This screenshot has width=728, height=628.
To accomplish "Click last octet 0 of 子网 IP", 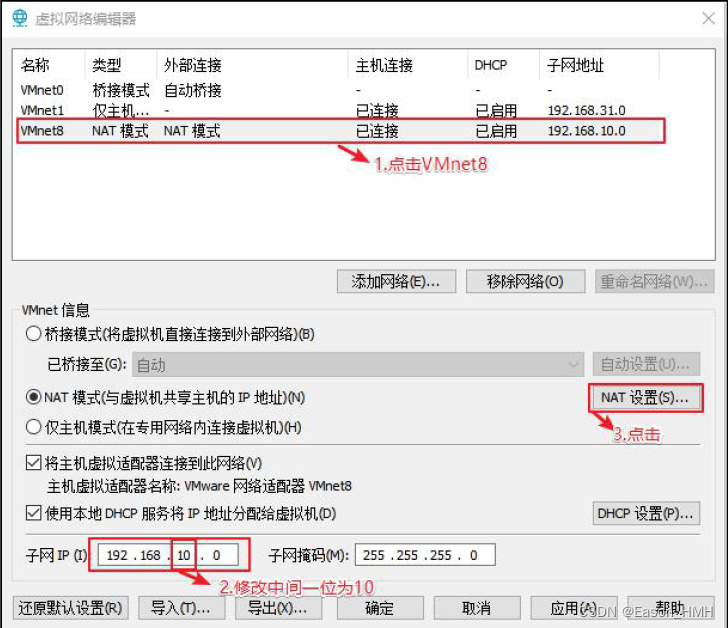I will 216,555.
